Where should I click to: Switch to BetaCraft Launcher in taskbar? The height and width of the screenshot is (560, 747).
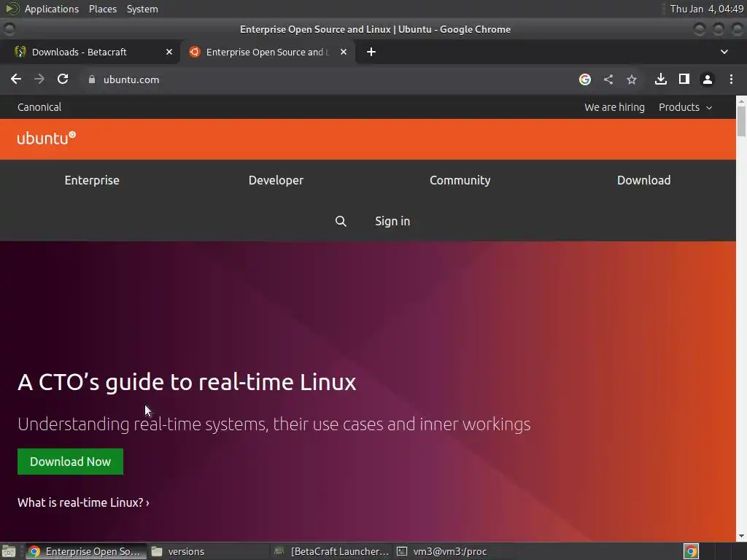pyautogui.click(x=332, y=551)
